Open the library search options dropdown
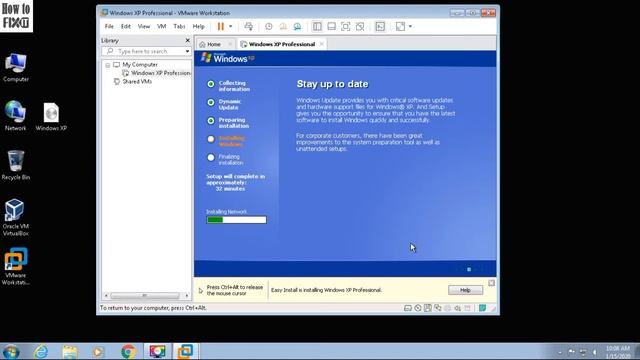 coord(187,51)
